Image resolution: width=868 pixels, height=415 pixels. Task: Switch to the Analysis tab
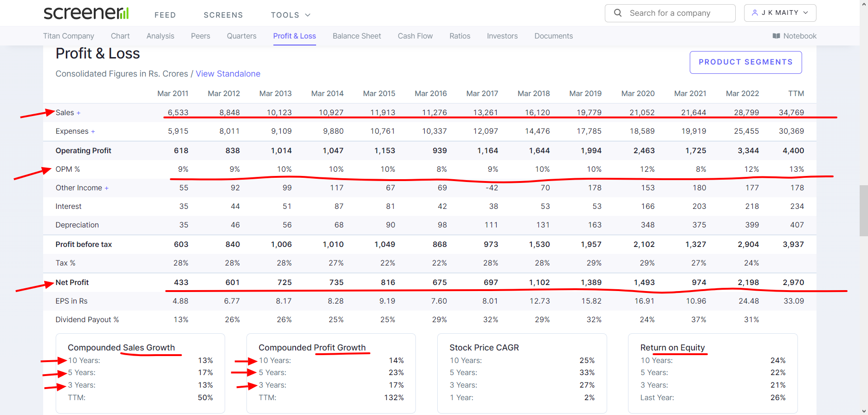coord(160,36)
